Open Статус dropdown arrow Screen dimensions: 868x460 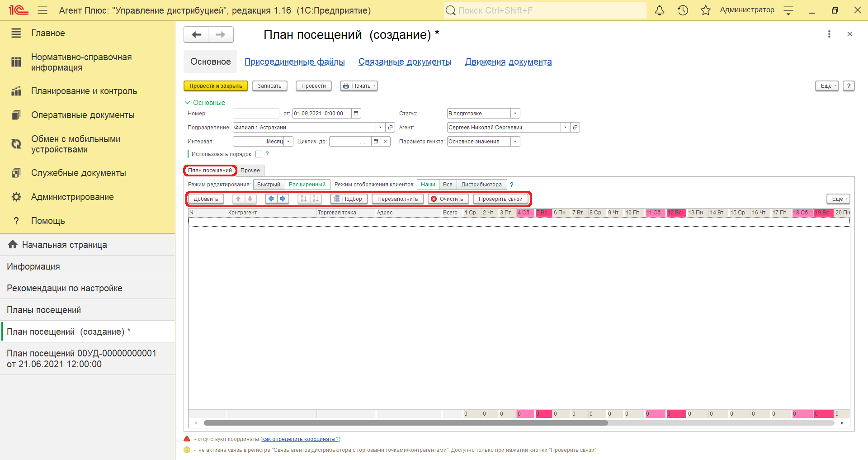coord(515,114)
